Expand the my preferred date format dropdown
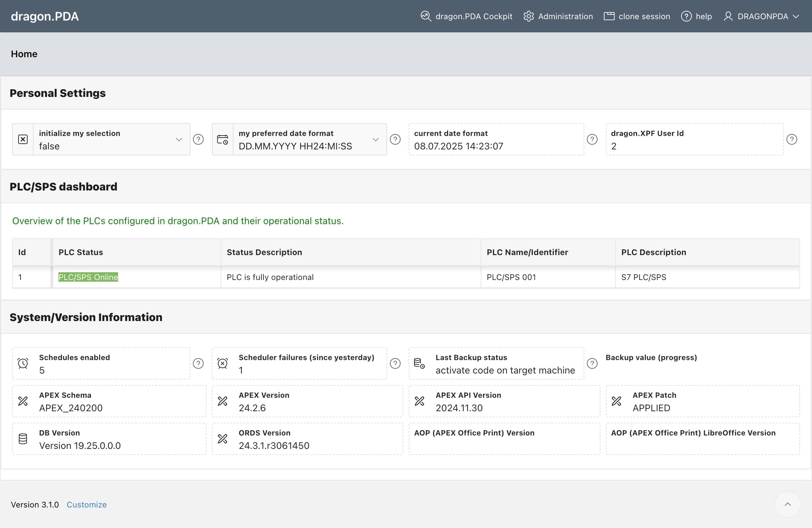812x528 pixels. click(375, 139)
